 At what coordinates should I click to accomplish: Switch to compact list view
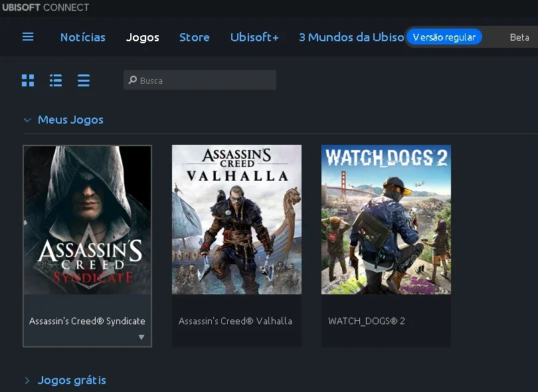pos(84,80)
